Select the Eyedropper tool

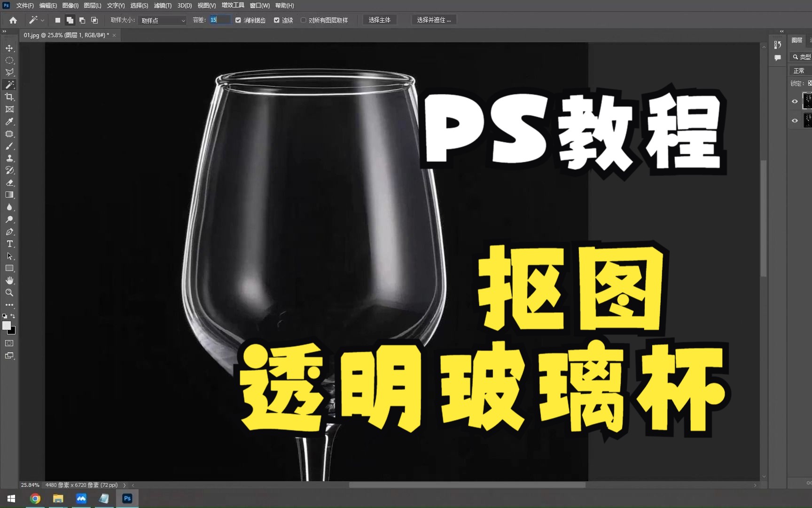pos(9,121)
